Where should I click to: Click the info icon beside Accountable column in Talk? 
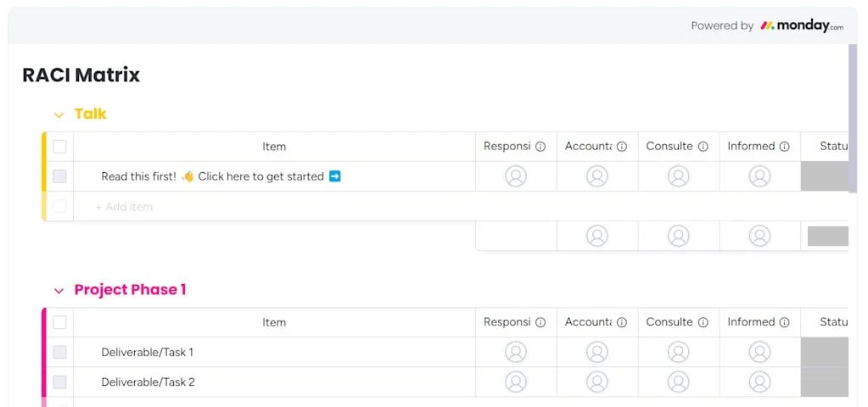(x=622, y=147)
